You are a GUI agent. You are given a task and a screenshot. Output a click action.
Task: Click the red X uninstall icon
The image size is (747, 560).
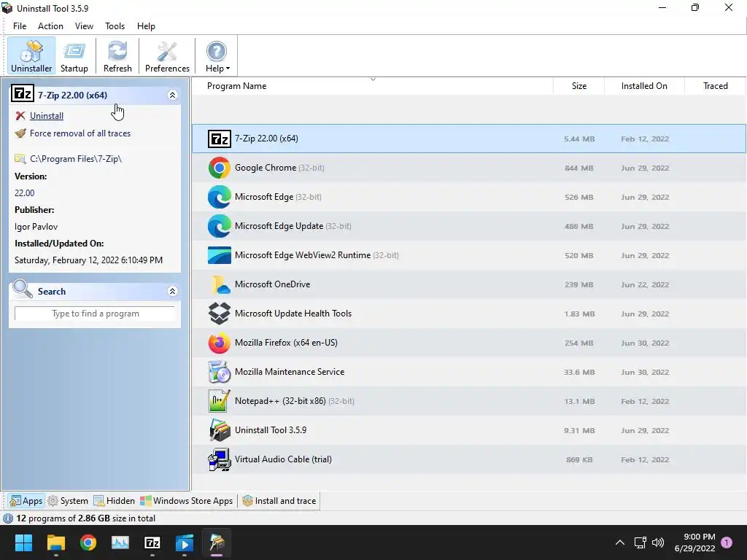click(x=20, y=116)
